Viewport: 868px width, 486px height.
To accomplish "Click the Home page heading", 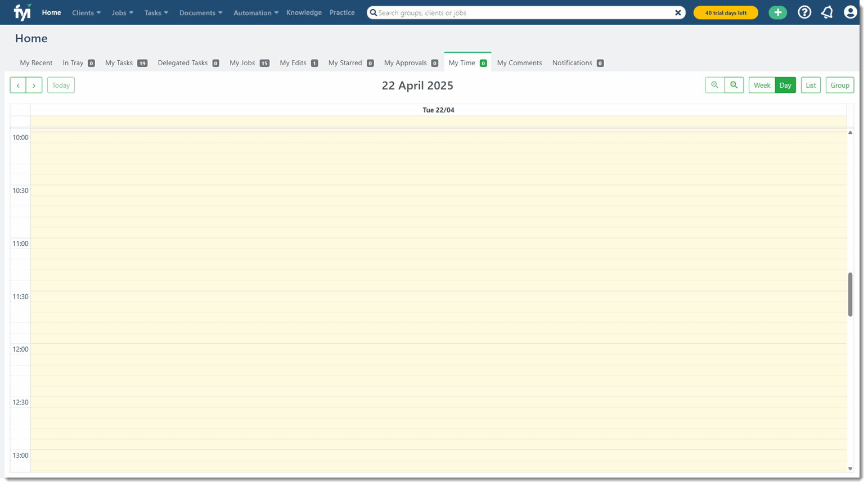I will (x=32, y=38).
